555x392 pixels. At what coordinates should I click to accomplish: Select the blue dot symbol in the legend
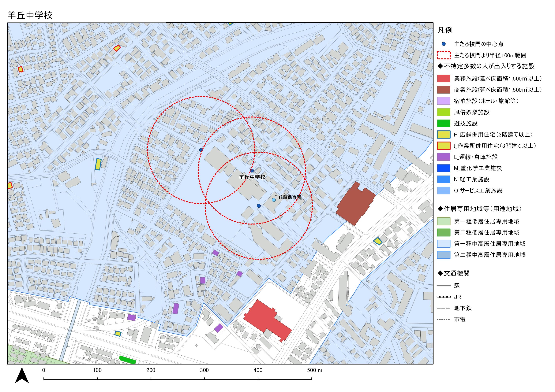coord(443,44)
